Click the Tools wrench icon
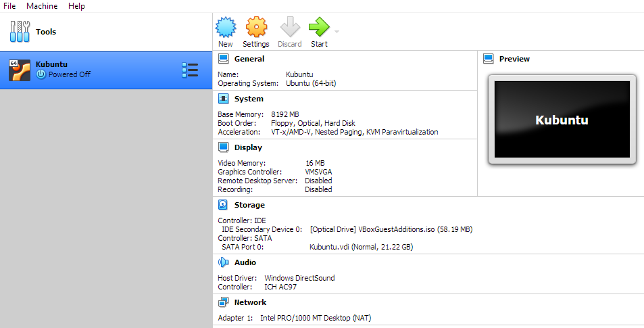Image resolution: width=644 pixels, height=328 pixels. pos(20,32)
